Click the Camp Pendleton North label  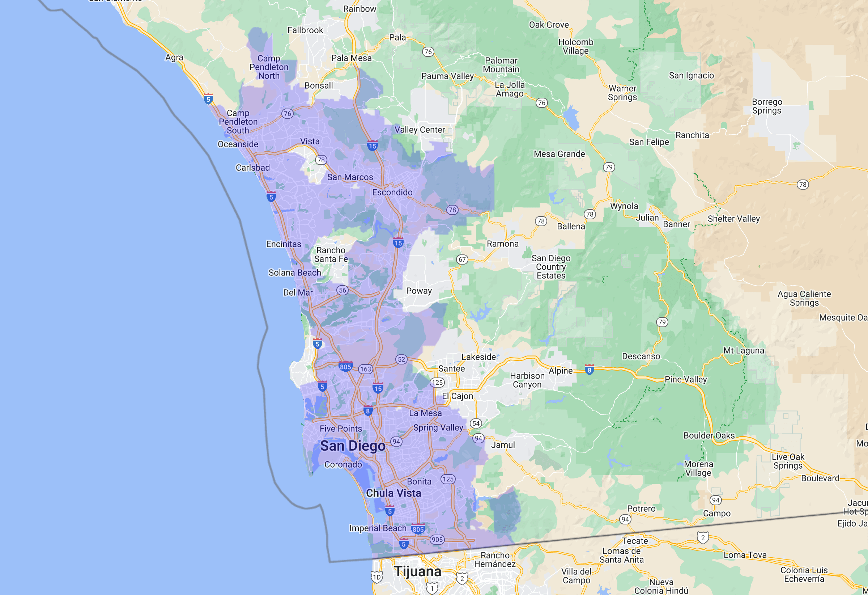[269, 67]
